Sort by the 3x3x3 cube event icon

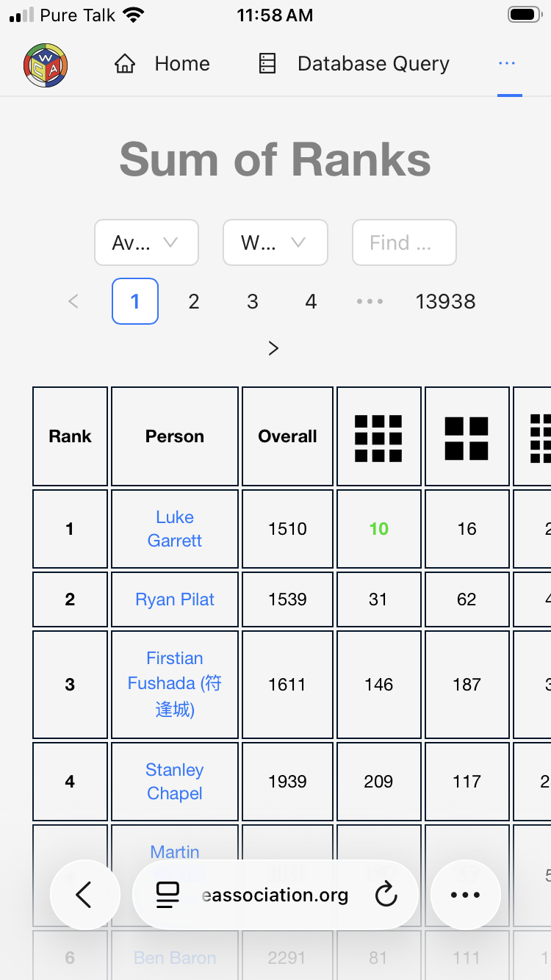[x=378, y=436]
